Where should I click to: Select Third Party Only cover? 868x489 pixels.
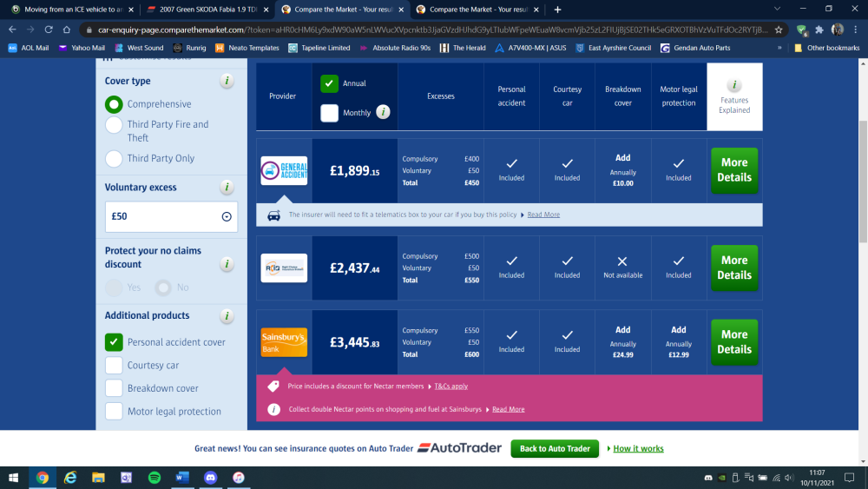114,158
